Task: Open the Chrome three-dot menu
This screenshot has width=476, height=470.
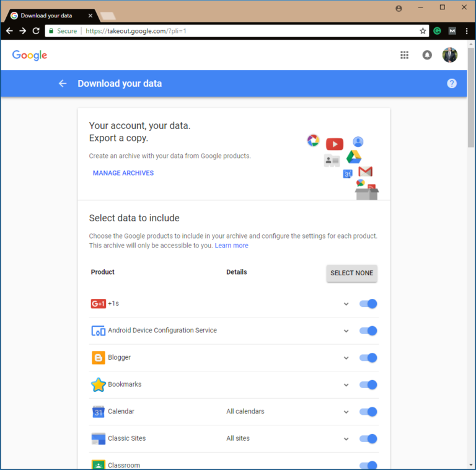Action: tap(467, 31)
